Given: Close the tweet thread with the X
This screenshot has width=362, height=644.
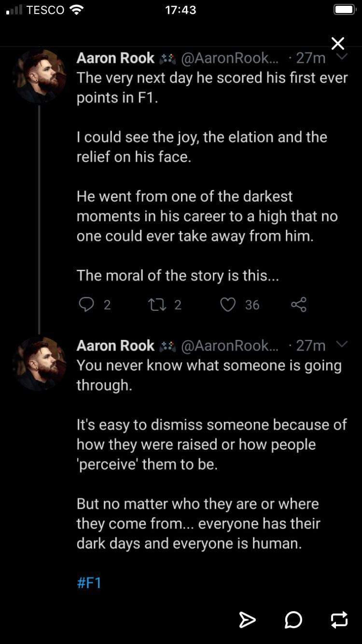Looking at the screenshot, I should pyautogui.click(x=338, y=43).
